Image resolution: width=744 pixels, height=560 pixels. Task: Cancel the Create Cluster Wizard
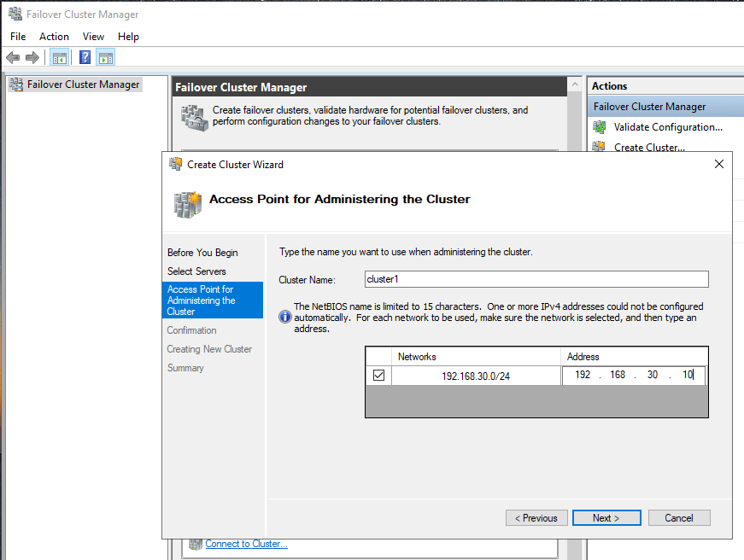pyautogui.click(x=678, y=518)
